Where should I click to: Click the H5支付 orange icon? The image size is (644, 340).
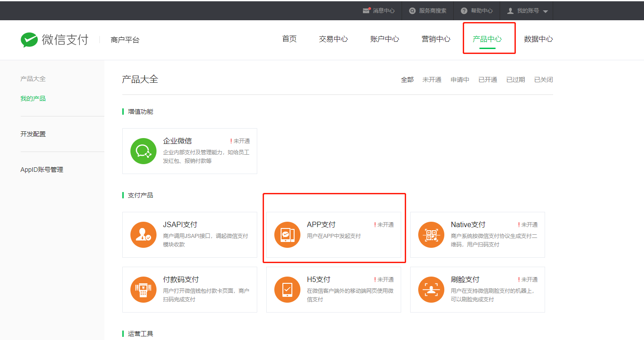coord(287,290)
